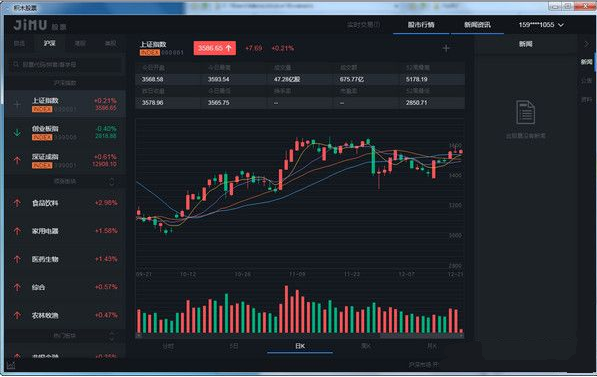The width and height of the screenshot is (597, 377).
Task: Open the 159***1055 account dropdown
Action: 541,25
